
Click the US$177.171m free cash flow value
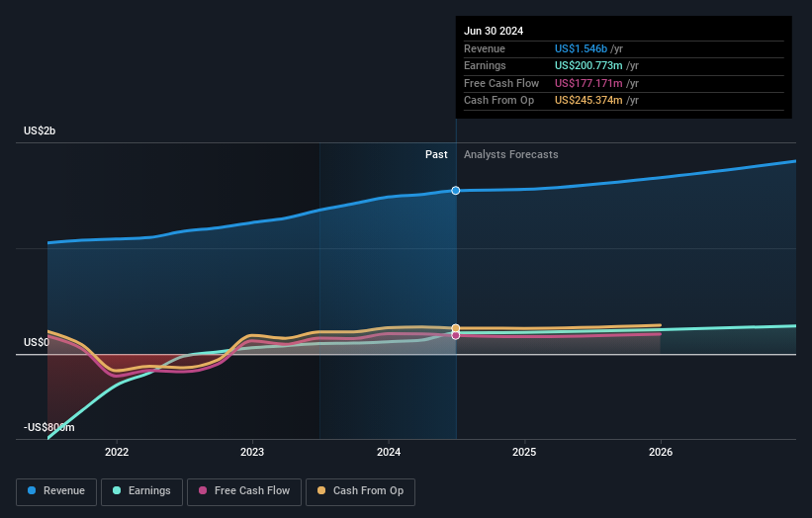(588, 83)
